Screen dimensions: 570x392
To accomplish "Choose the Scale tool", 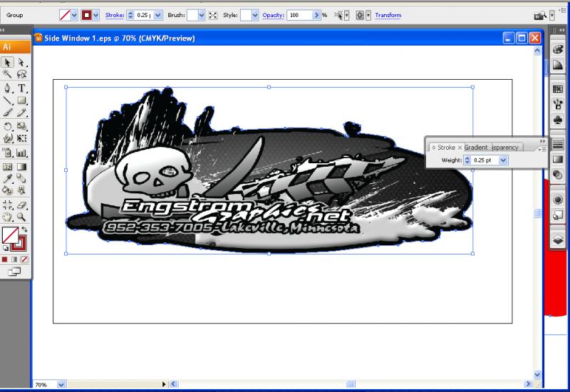I will [22, 127].
